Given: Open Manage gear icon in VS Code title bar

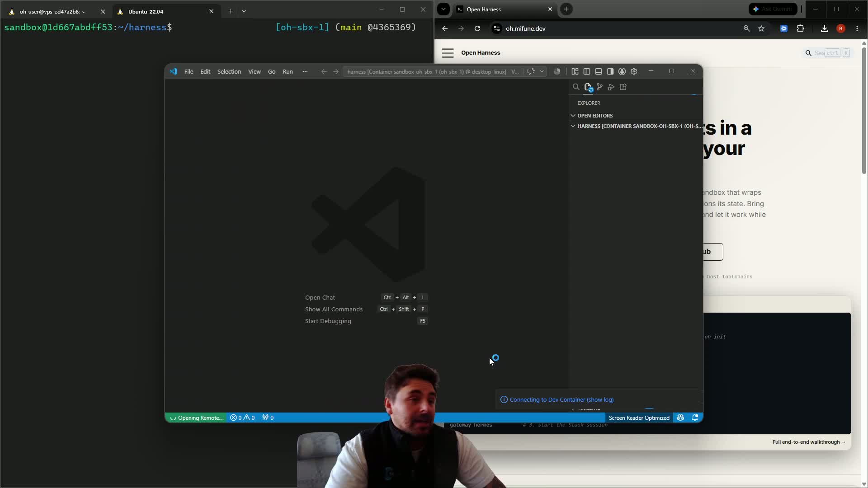Looking at the screenshot, I should click(x=634, y=71).
